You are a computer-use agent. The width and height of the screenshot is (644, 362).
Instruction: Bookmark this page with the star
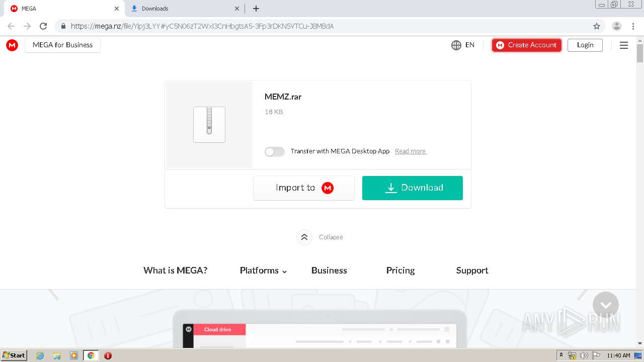click(x=597, y=26)
